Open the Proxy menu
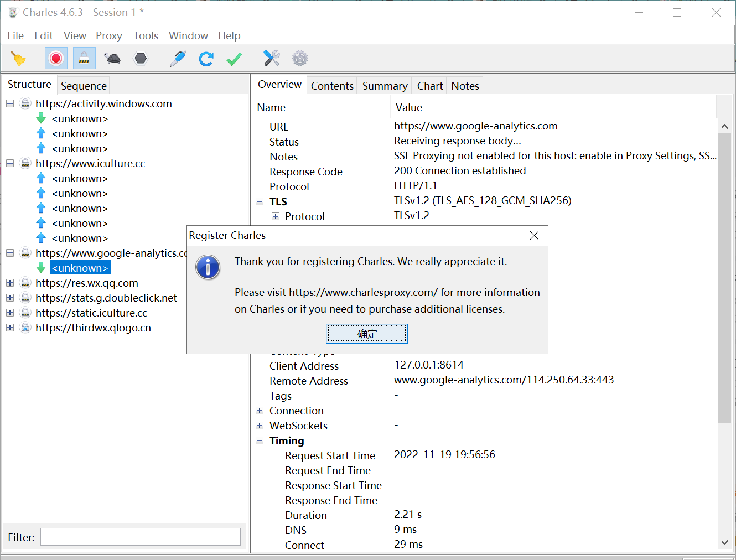Viewport: 736px width, 560px height. (x=108, y=36)
